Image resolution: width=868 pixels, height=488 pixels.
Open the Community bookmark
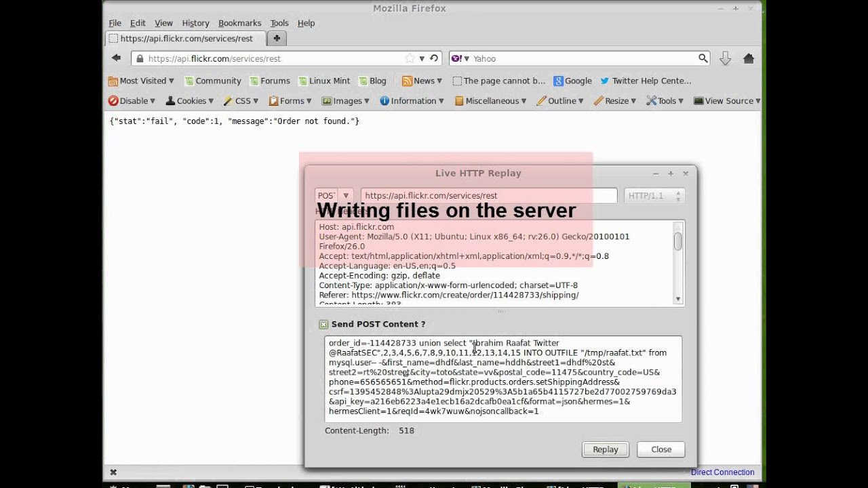(213, 81)
